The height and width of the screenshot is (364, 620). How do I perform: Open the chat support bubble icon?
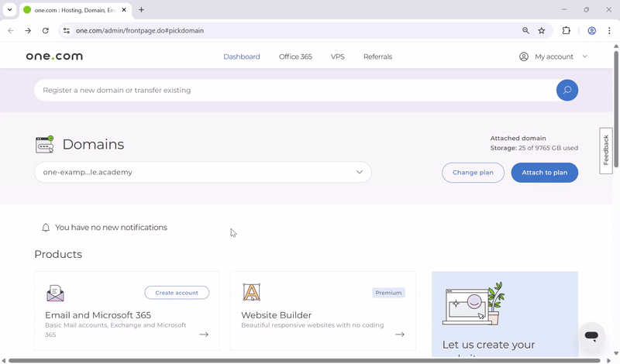(x=591, y=336)
